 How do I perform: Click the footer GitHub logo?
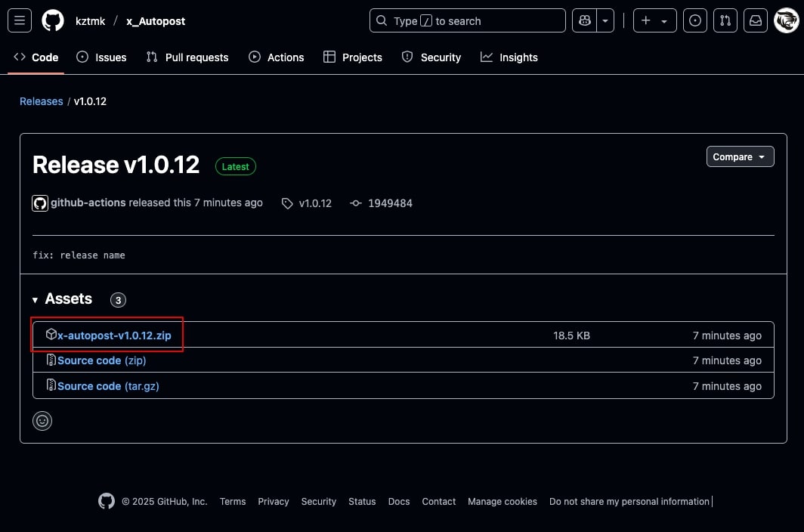tap(106, 501)
